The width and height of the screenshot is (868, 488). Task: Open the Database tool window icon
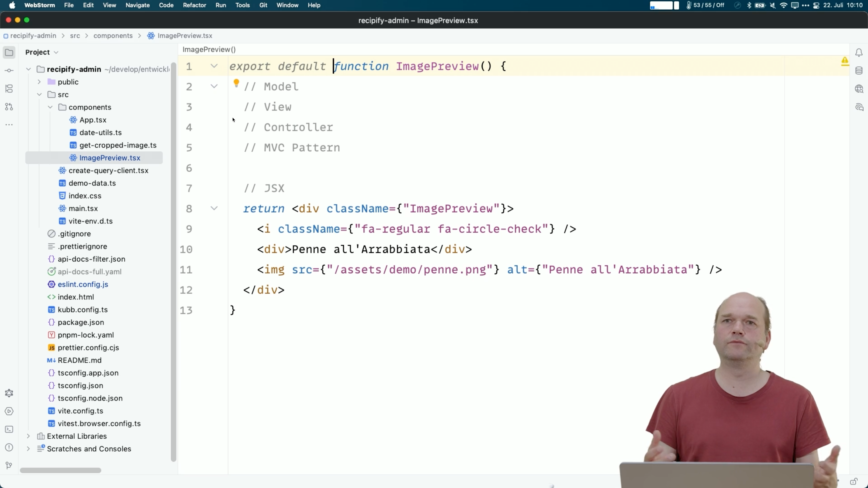859,71
